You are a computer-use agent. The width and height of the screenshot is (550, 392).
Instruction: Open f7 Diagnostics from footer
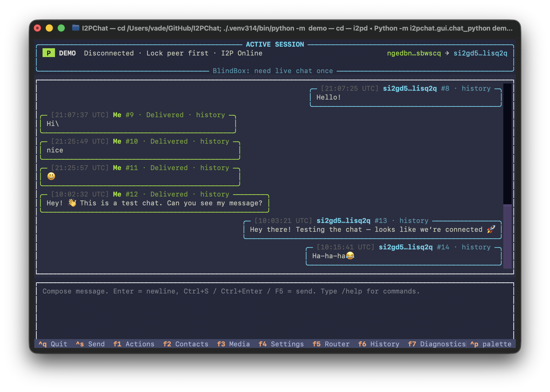point(437,344)
